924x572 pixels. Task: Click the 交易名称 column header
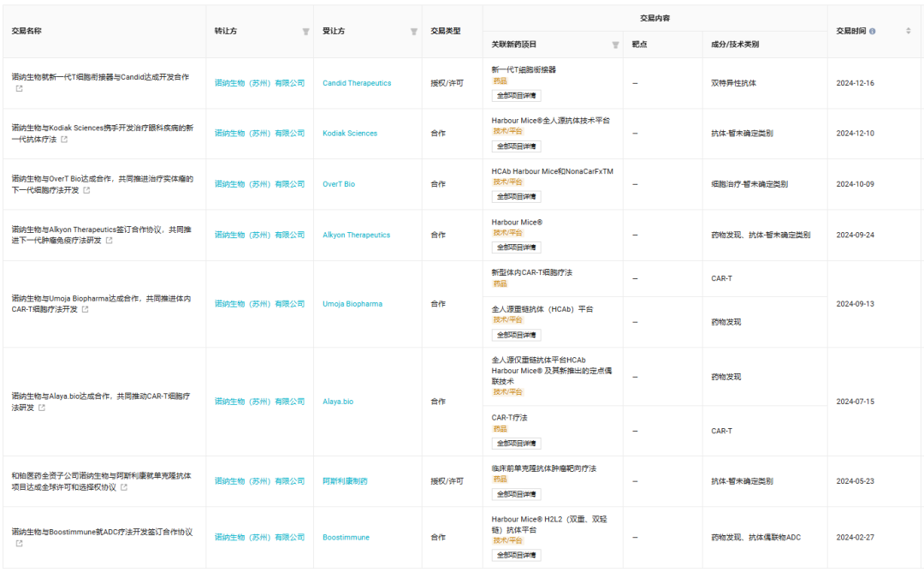pyautogui.click(x=27, y=31)
